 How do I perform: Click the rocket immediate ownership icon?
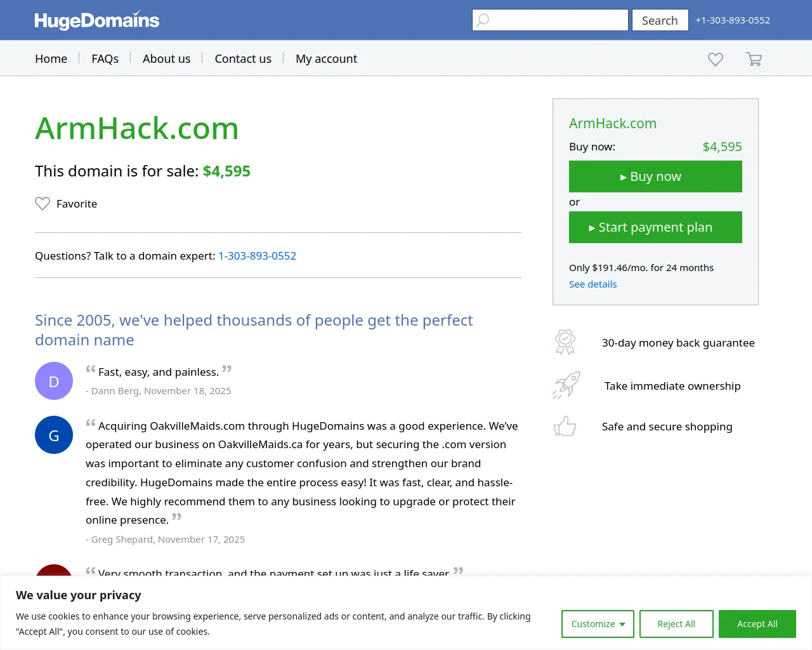566,385
